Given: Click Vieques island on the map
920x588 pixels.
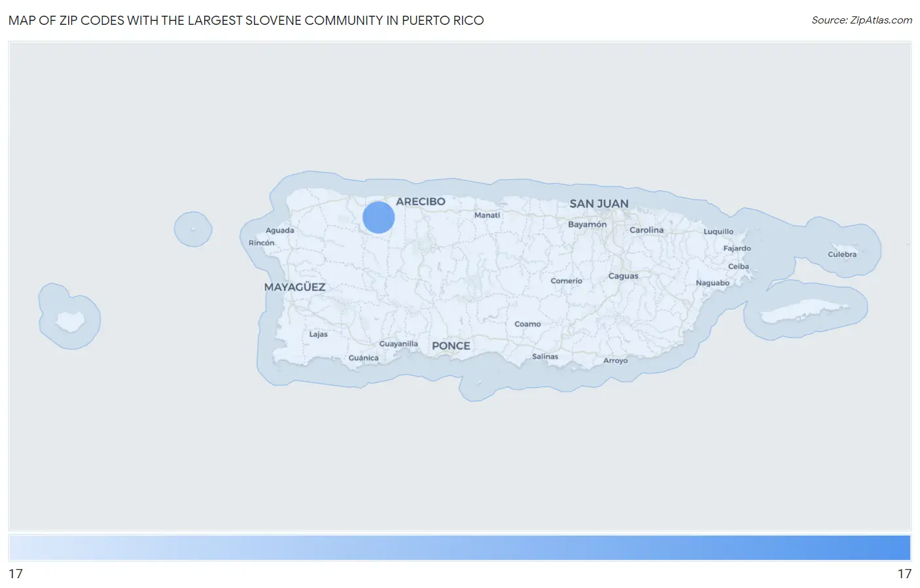Looking at the screenshot, I should coord(805,312).
